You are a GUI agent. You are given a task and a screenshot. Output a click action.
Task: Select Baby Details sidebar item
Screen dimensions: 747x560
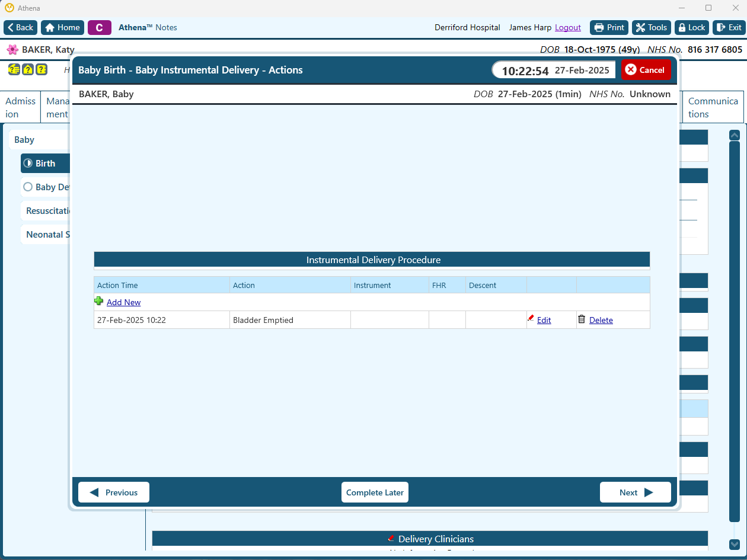[46, 187]
